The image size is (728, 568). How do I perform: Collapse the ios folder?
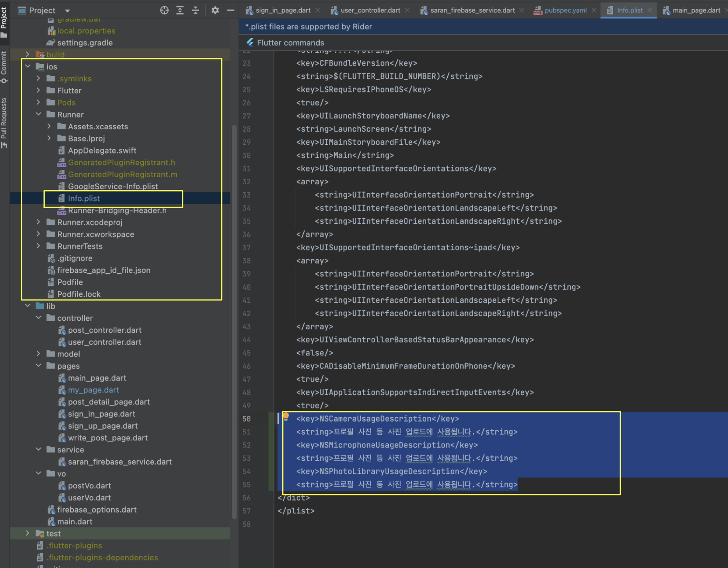tap(28, 66)
